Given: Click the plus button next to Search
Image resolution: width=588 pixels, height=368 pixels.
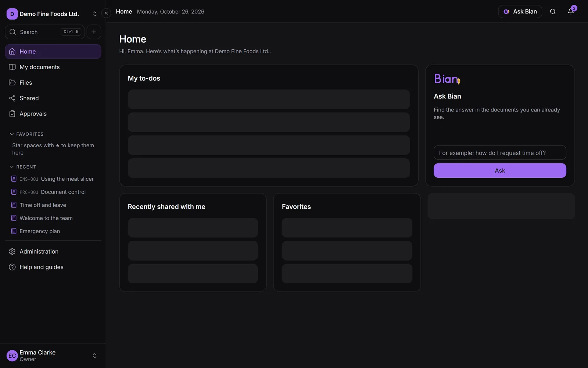Looking at the screenshot, I should pos(94,32).
